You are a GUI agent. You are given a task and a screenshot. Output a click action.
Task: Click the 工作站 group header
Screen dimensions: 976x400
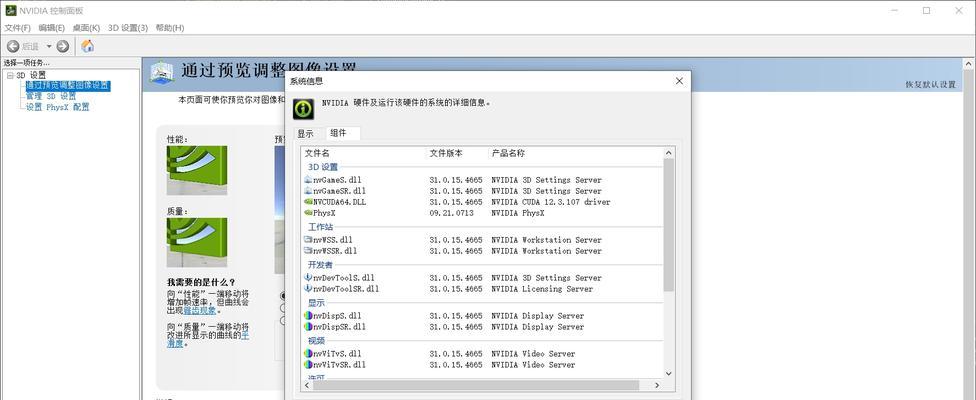(321, 228)
